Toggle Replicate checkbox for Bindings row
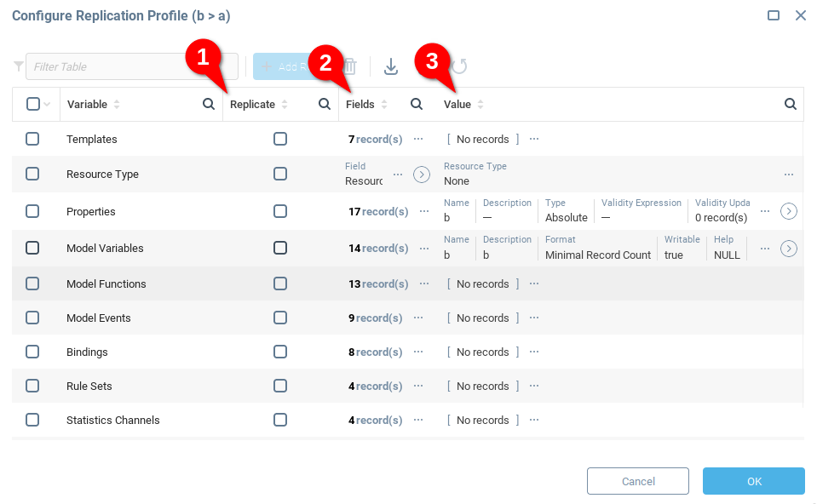Viewport: 817px width, 504px height. [280, 352]
